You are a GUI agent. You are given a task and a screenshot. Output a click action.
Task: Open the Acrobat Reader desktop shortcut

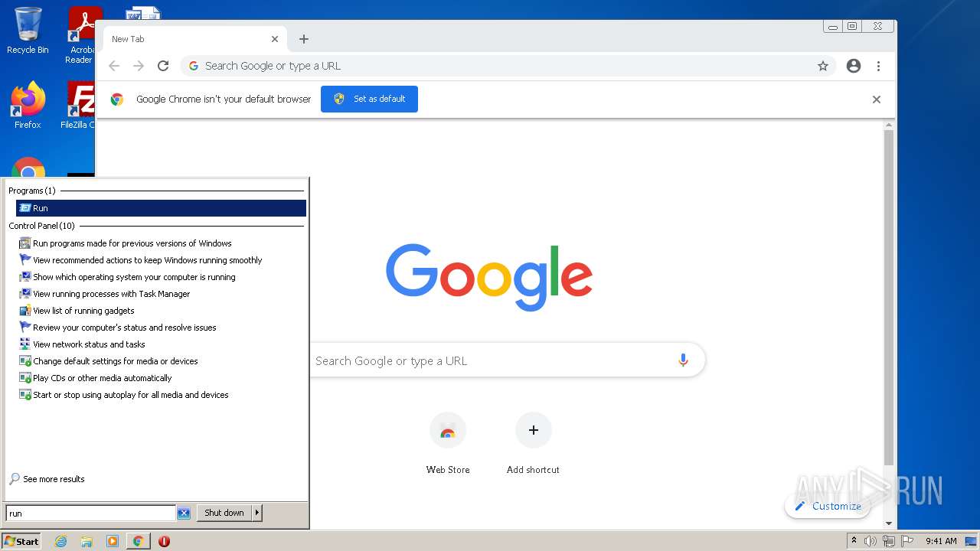tap(80, 35)
